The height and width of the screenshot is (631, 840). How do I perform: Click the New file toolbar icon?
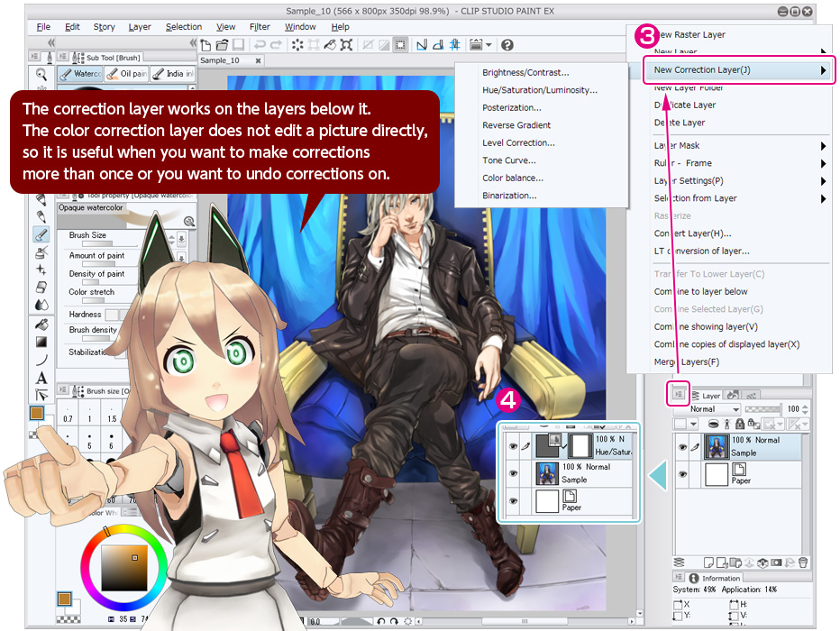[x=206, y=44]
